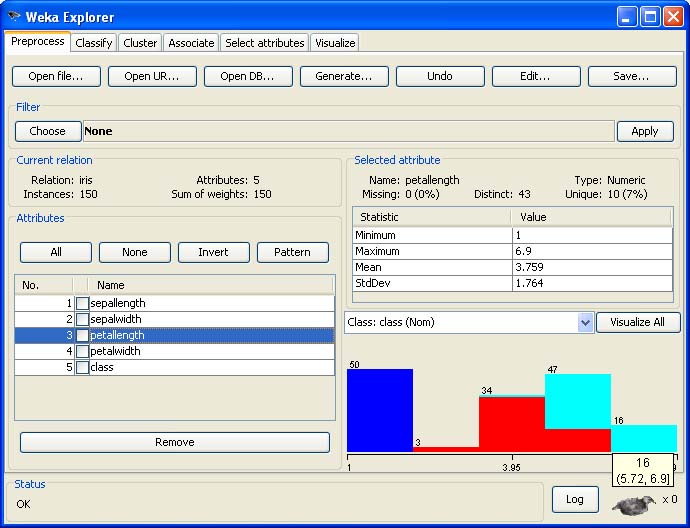
Task: Click the cyan histogram bar labeled 16
Action: click(x=644, y=438)
